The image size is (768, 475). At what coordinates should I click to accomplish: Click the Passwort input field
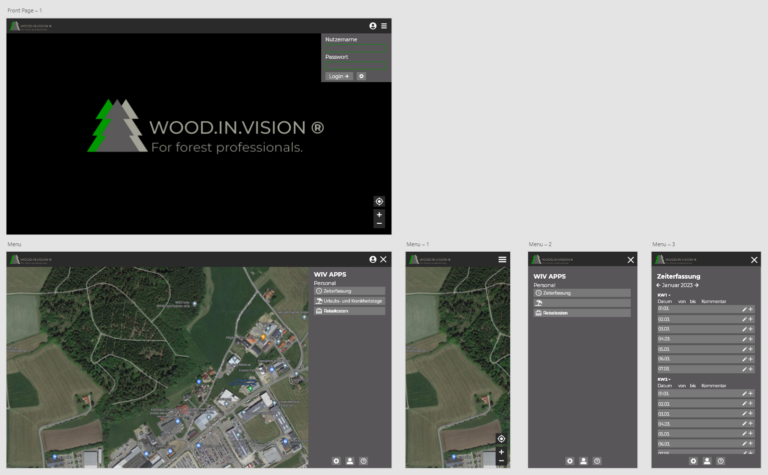coord(356,66)
